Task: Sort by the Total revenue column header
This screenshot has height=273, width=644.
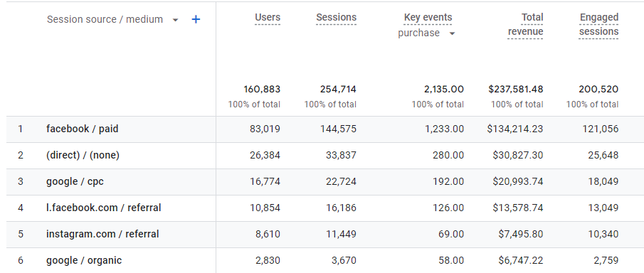Action: point(525,25)
